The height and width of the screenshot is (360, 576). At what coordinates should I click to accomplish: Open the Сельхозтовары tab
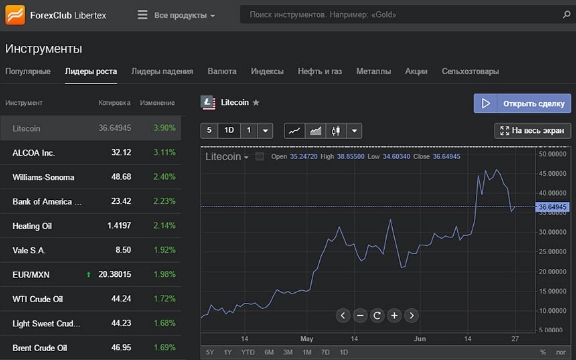(x=470, y=71)
